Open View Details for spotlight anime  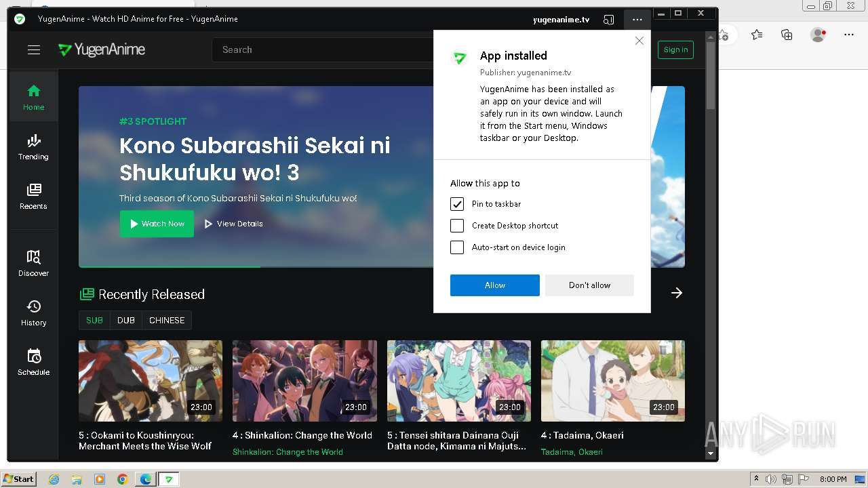pyautogui.click(x=234, y=224)
